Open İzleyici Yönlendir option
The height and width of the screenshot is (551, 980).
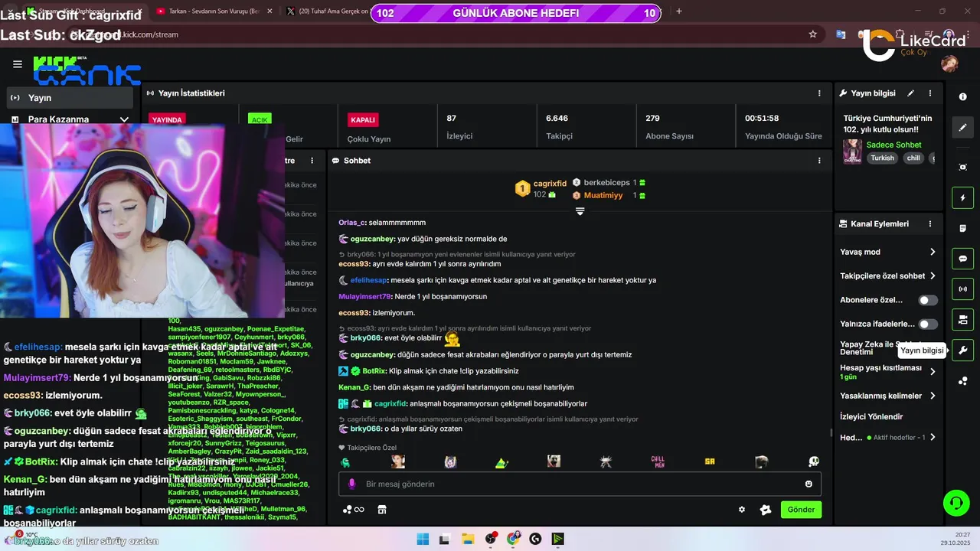(x=871, y=417)
